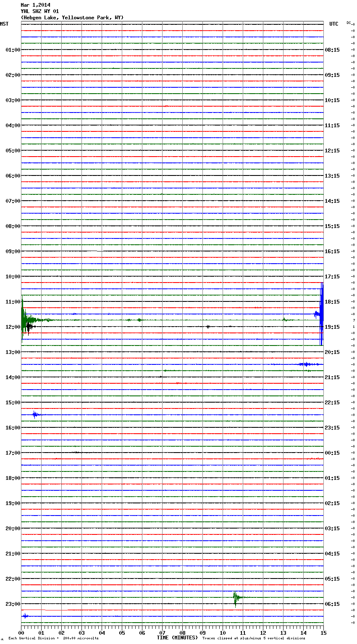This screenshot has width=357, height=644.
Task: Click the small blue event on the 23:30 trace
Action: click(25, 616)
